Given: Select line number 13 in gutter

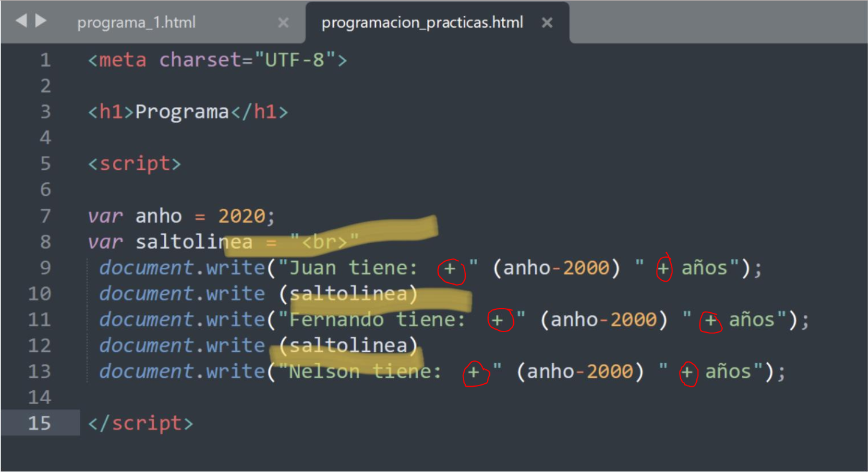Looking at the screenshot, I should point(40,371).
